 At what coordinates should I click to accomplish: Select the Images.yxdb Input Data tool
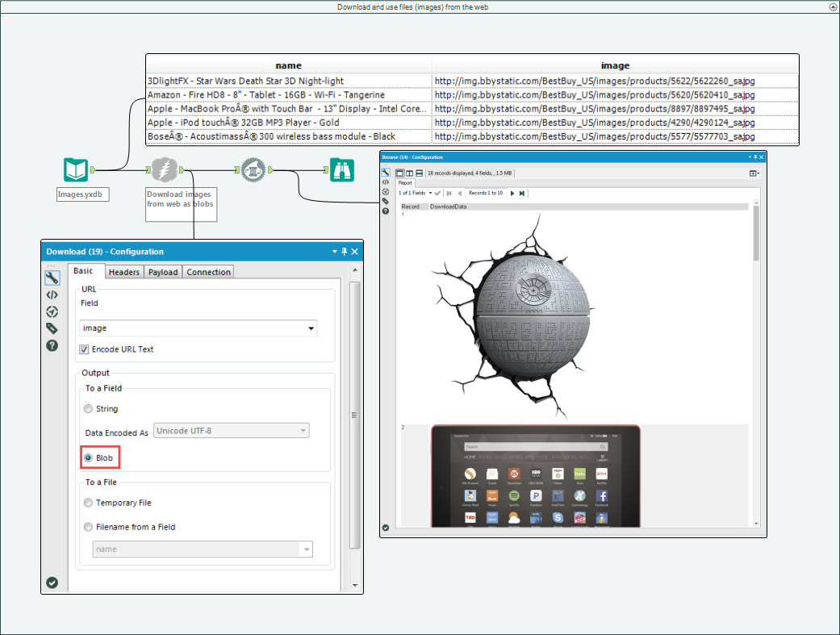[x=76, y=170]
